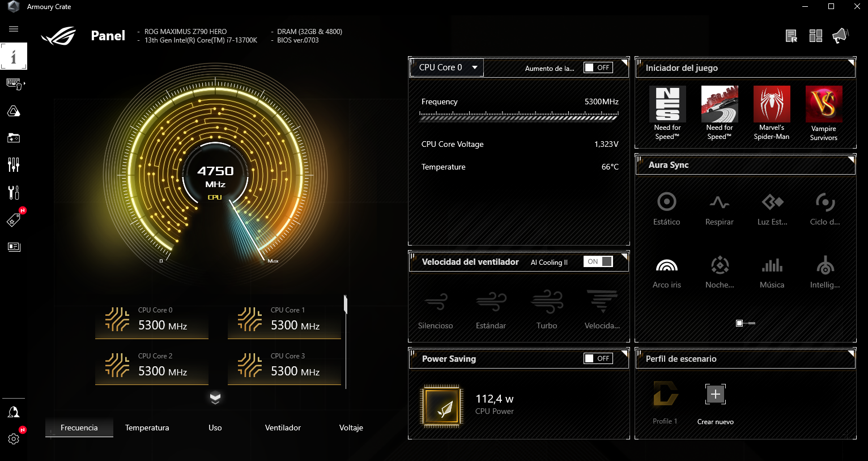Switch to Frecuencia tab
Viewport: 868px width, 461px height.
click(79, 428)
